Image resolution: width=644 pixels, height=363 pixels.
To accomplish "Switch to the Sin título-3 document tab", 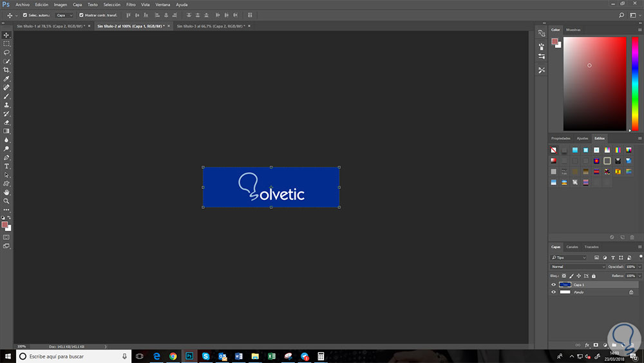I will pos(211,26).
